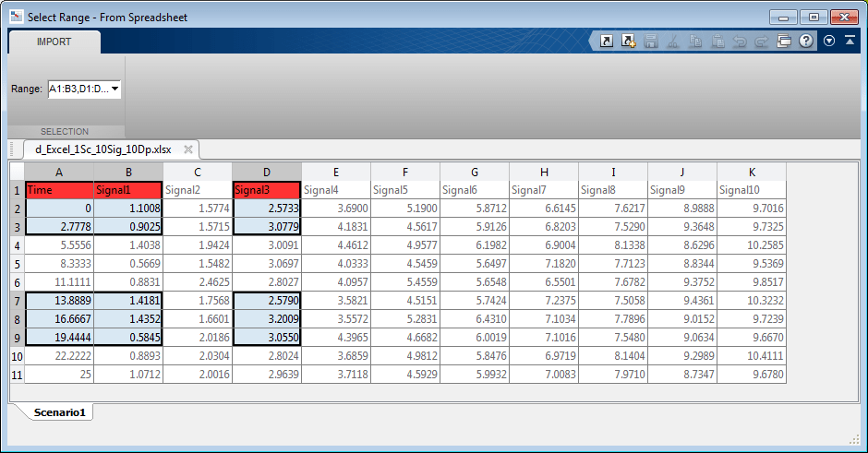Viewport: 868px width, 453px height.
Task: Click cell with value 13.8889
Action: coord(59,301)
